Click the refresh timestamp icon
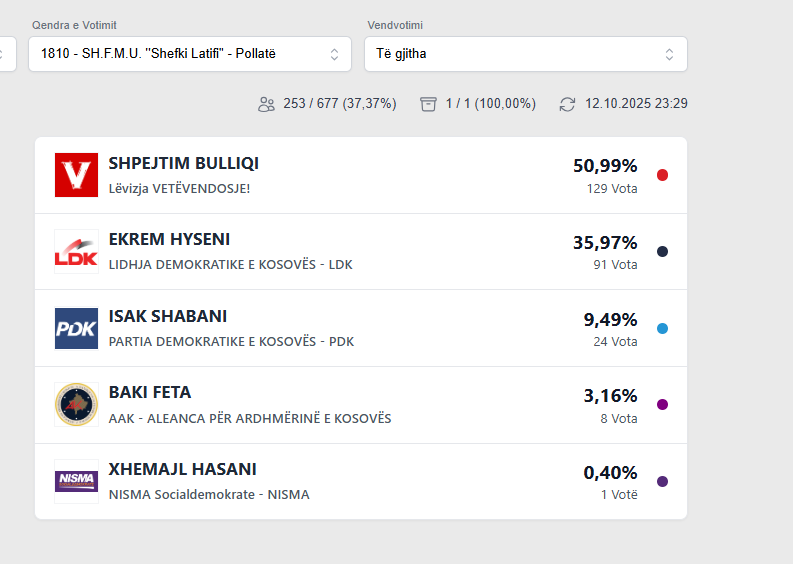Viewport: 793px width, 564px height. 568,104
